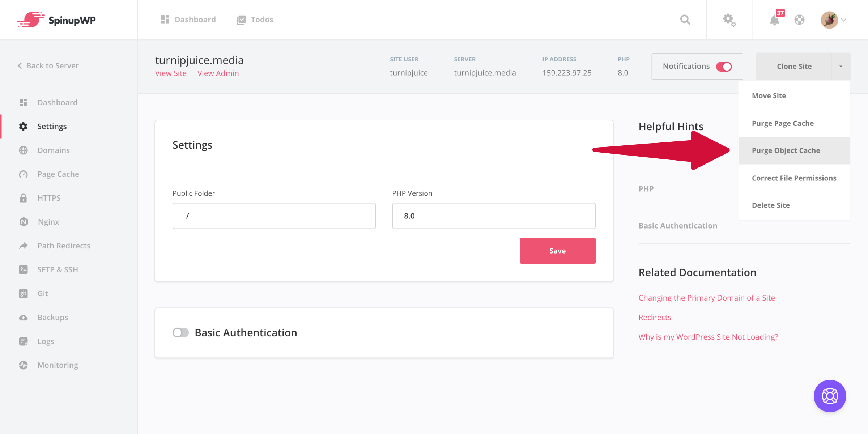The height and width of the screenshot is (434, 868).
Task: Expand the Basic Authentication helpful hint
Action: click(x=678, y=226)
